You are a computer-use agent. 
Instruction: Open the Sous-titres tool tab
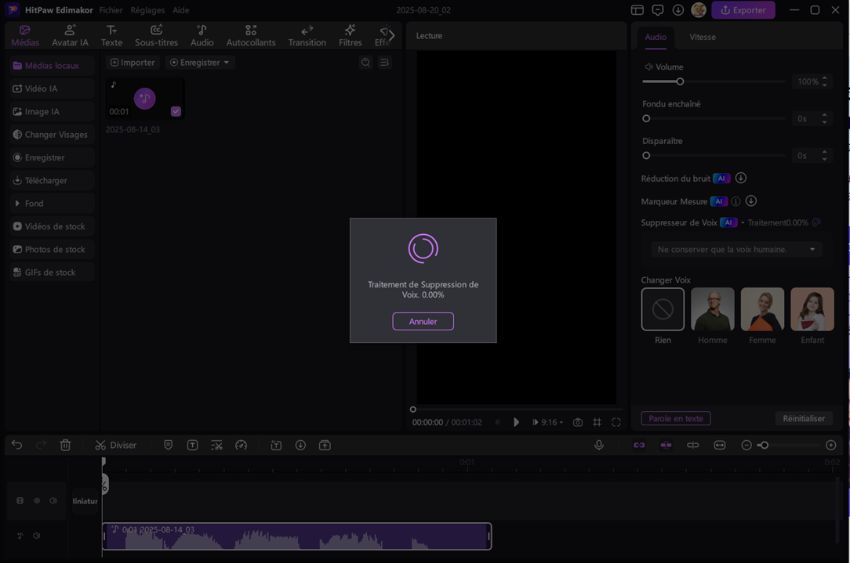pyautogui.click(x=156, y=36)
